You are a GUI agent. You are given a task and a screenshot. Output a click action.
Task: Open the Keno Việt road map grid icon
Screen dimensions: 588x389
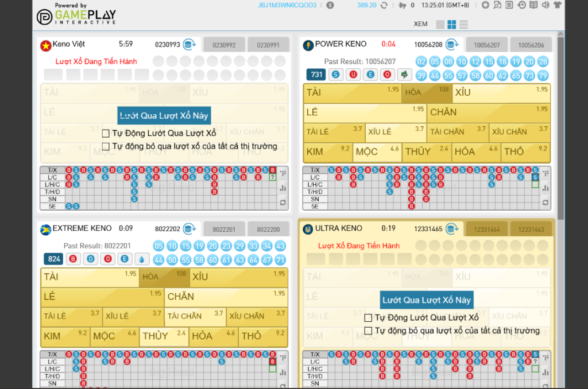click(x=283, y=173)
